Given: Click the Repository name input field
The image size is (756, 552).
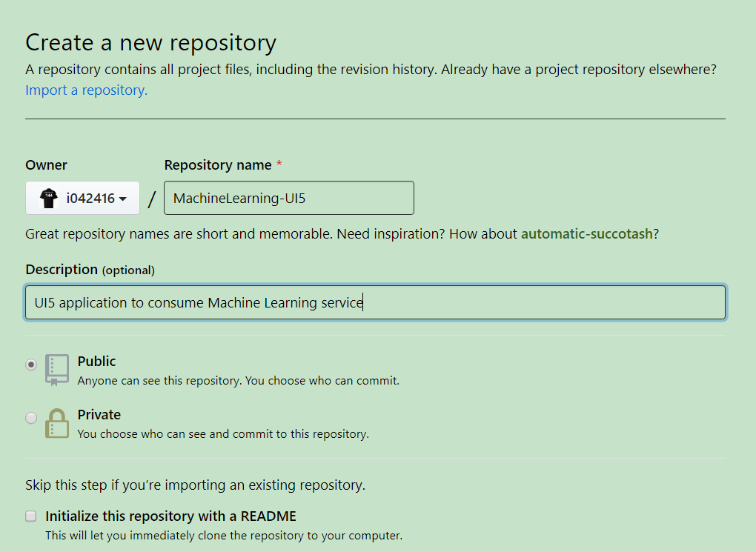Looking at the screenshot, I should point(289,198).
